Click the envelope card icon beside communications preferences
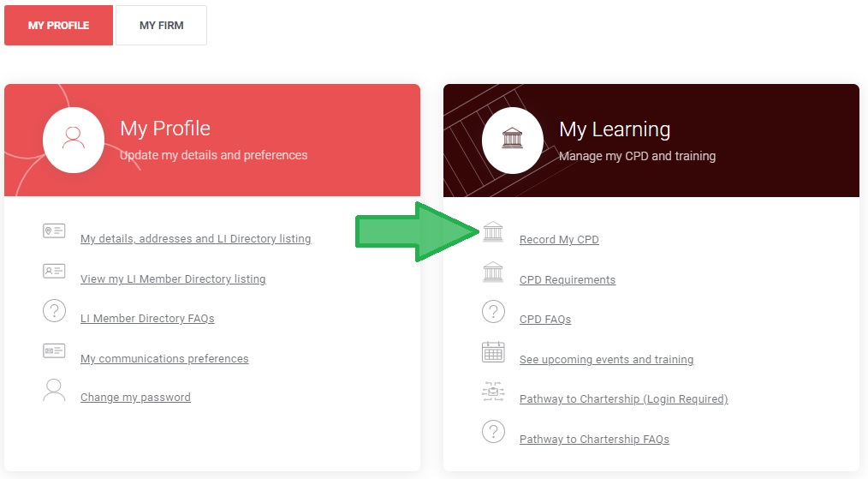Viewport: 868px width, 479px height. (x=54, y=351)
